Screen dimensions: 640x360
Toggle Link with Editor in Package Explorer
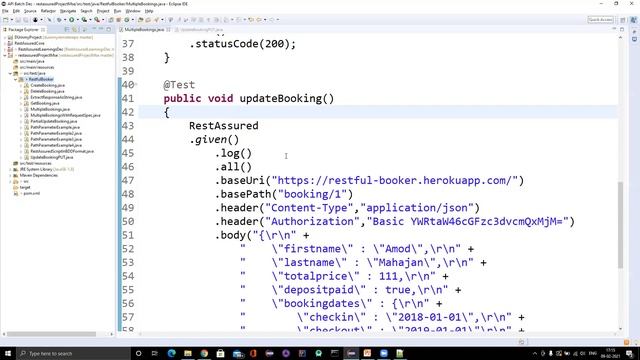[x=75, y=29]
